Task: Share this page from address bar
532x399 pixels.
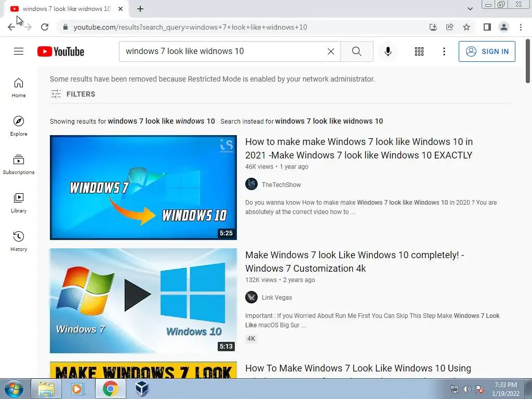Action: point(450,27)
